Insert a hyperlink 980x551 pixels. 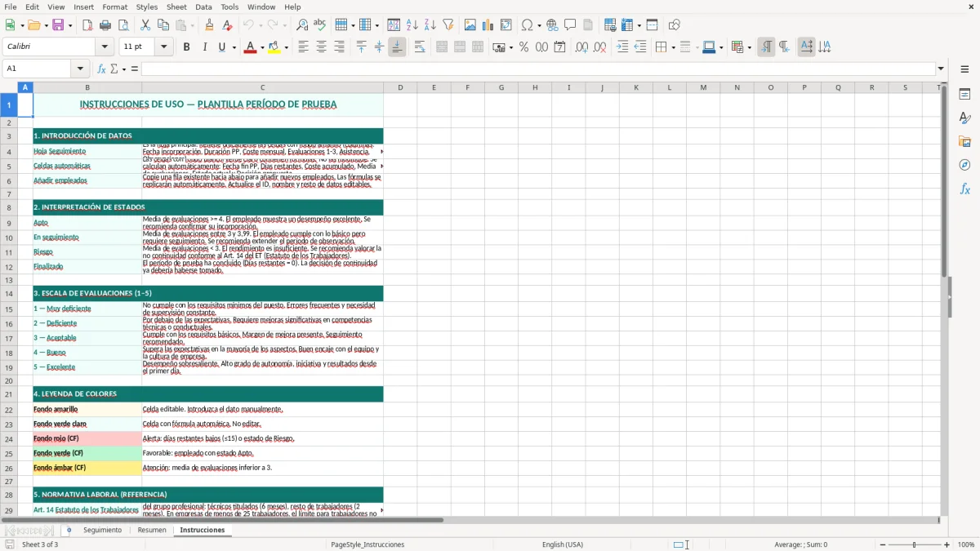552,25
